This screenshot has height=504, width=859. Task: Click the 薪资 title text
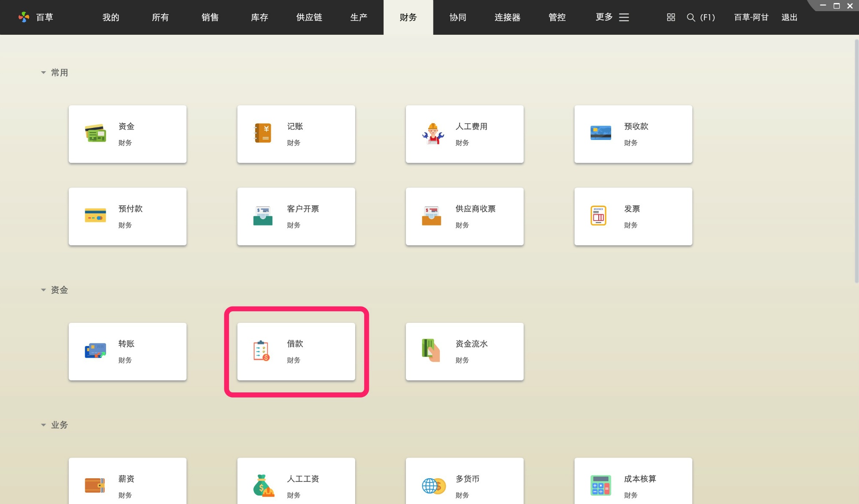127,479
